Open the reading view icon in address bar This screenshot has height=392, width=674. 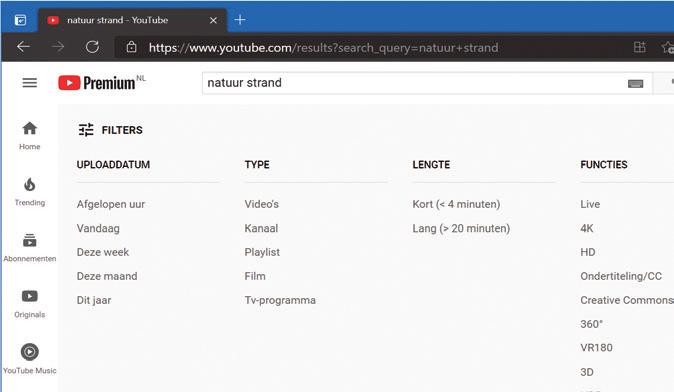point(640,47)
